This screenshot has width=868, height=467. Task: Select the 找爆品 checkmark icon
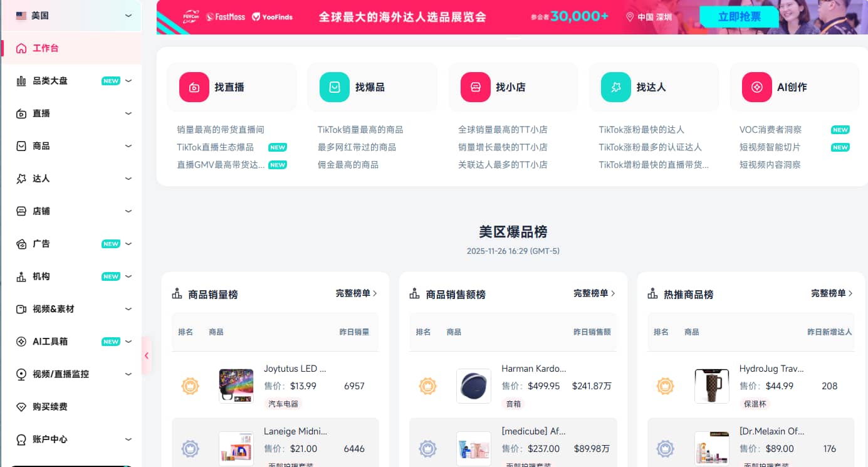pos(333,87)
